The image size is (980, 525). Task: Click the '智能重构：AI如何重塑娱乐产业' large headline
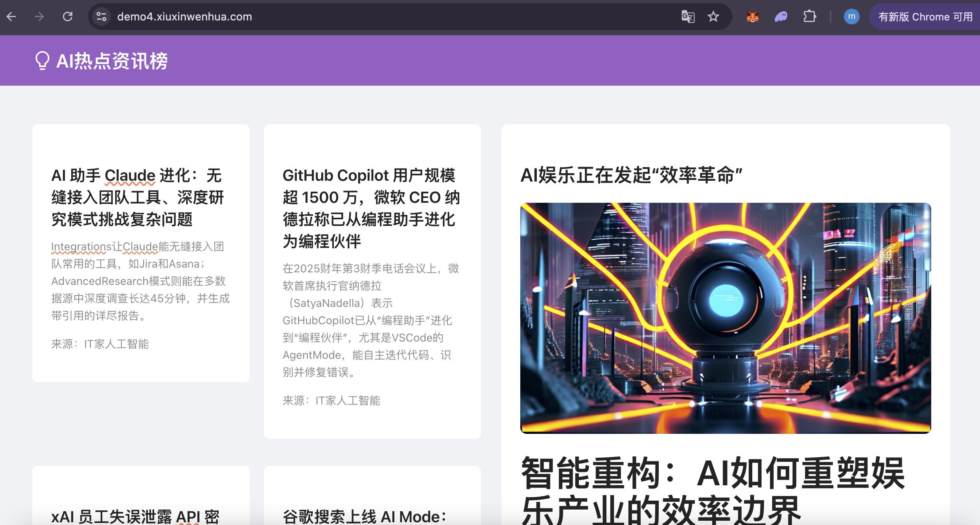coord(713,490)
